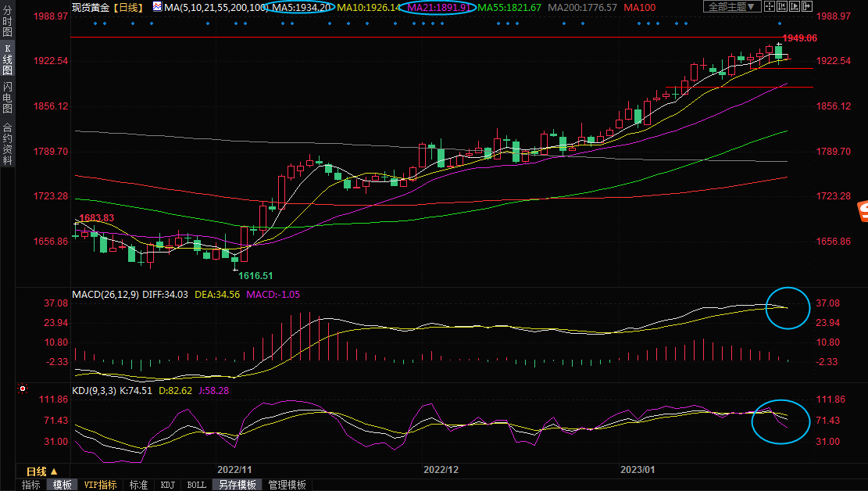Click the orange S logo on right edge
The image size is (868, 491).
point(863,210)
